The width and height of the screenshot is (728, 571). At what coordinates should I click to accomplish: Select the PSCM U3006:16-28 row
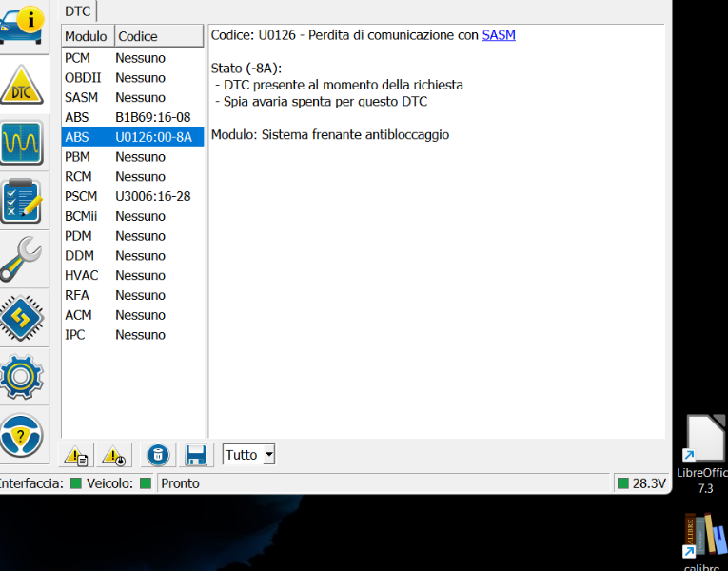tap(133, 196)
